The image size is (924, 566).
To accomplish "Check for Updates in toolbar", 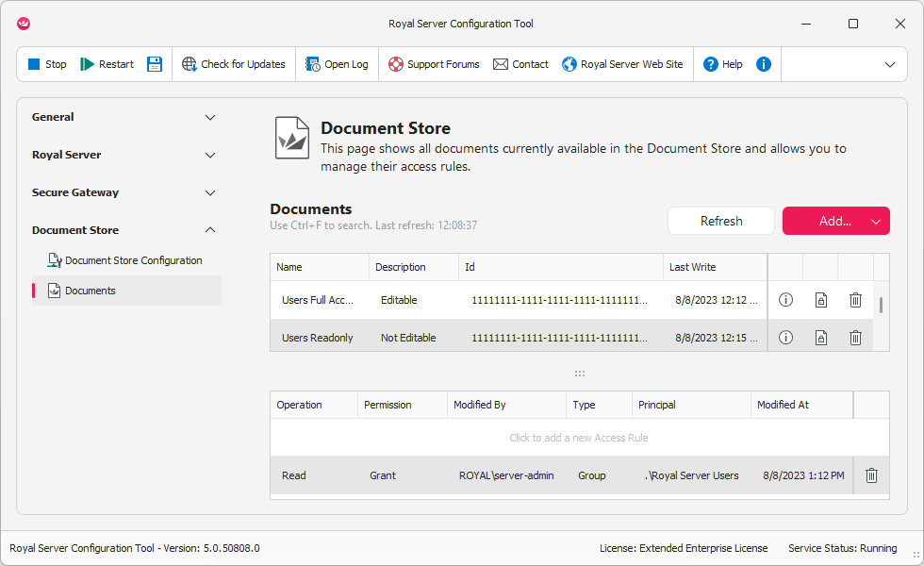I will click(x=234, y=64).
